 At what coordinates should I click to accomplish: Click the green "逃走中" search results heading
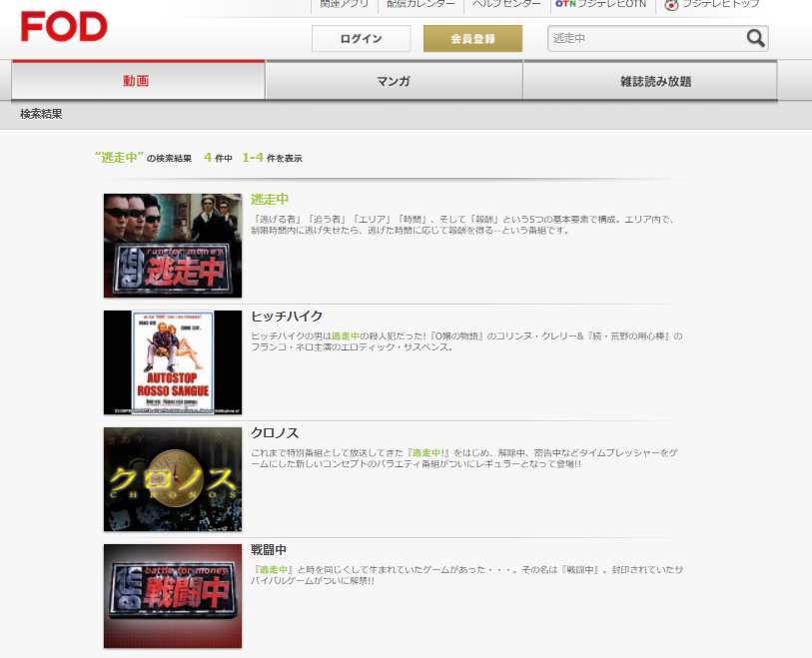119,158
